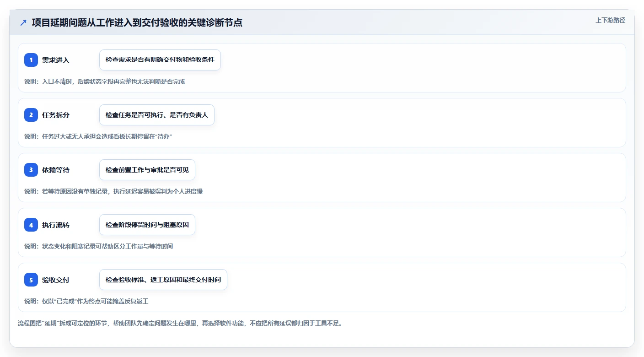644x357 pixels.
Task: Click 检查需求是否有明确交付物和验收条件 box
Action: pyautogui.click(x=160, y=60)
